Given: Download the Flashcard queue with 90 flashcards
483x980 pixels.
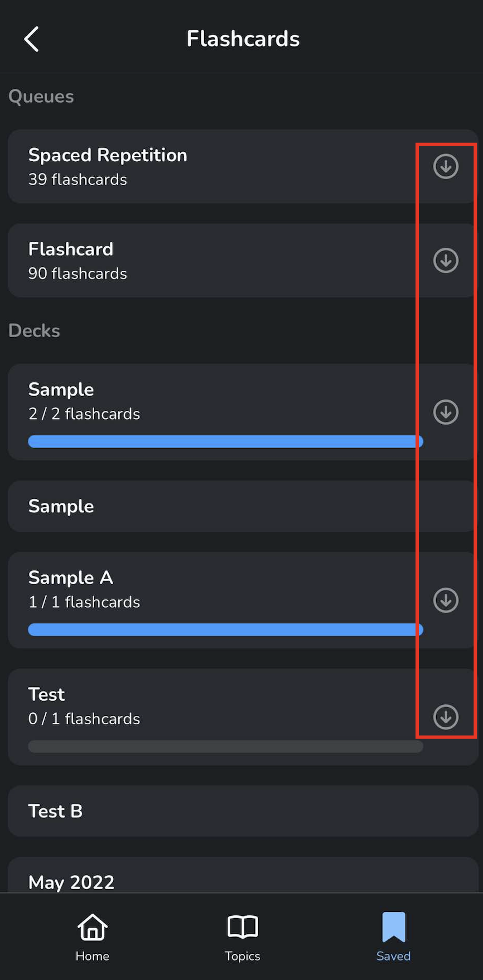Looking at the screenshot, I should click(x=446, y=261).
